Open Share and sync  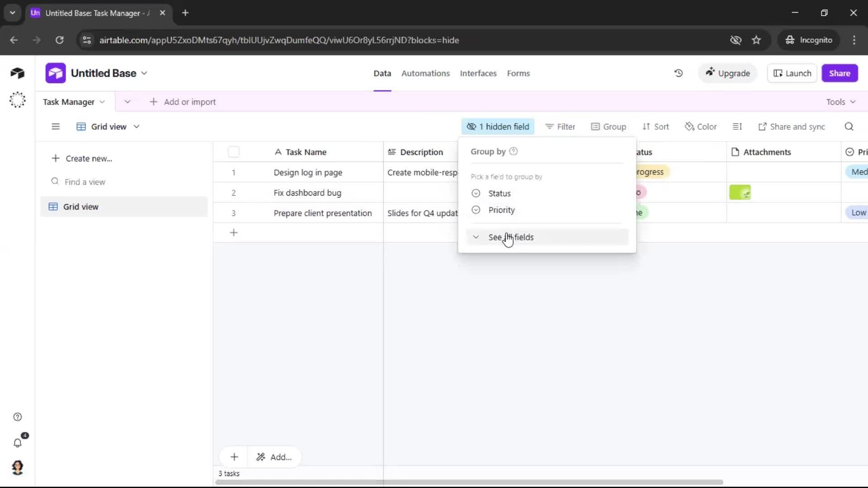[792, 127]
